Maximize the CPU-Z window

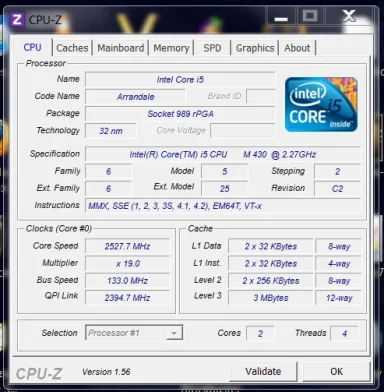point(310,16)
